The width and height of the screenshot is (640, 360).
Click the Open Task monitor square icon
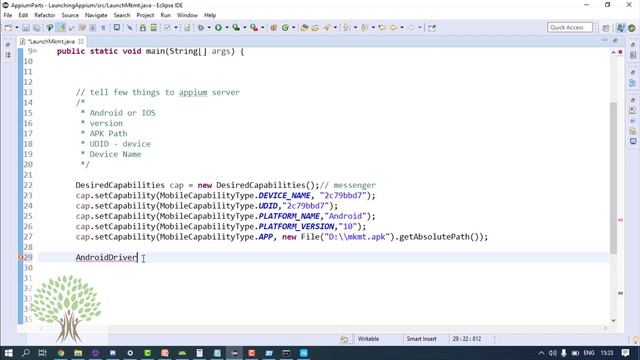pyautogui.click(x=117, y=27)
